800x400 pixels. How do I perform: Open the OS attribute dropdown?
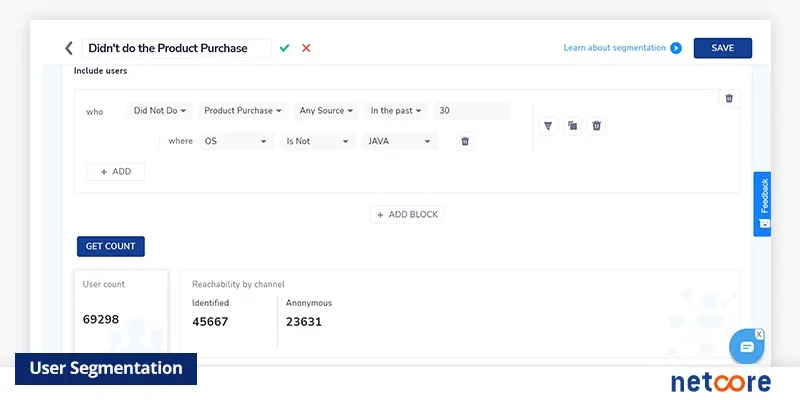[x=236, y=141]
